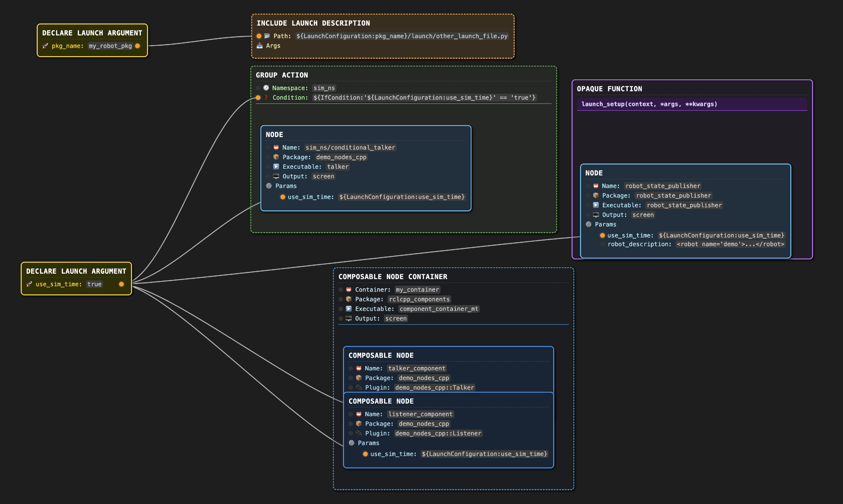The width and height of the screenshot is (843, 504).
Task: Click orange input port on Condition row
Action: tap(258, 98)
